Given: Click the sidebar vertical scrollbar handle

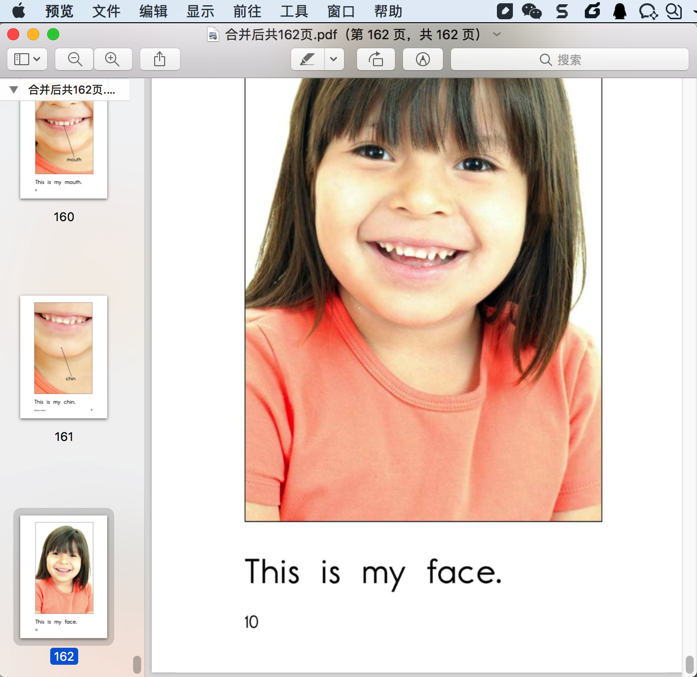Looking at the screenshot, I should point(137,664).
